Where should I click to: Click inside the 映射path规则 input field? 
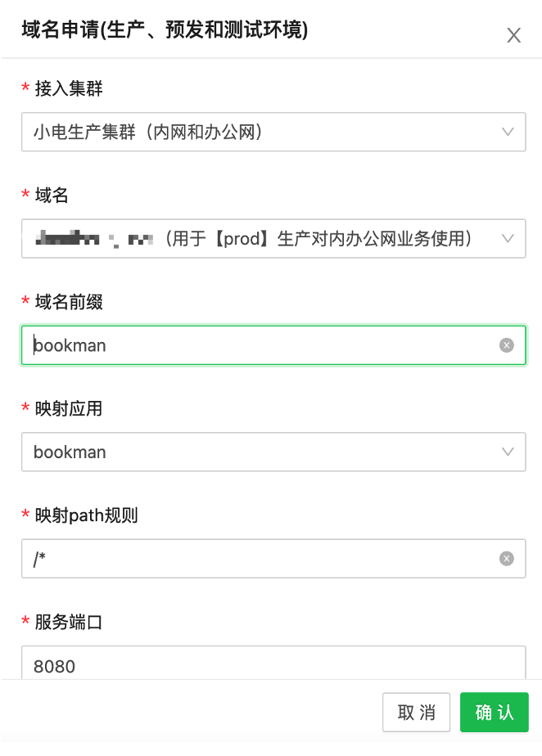(x=246, y=559)
